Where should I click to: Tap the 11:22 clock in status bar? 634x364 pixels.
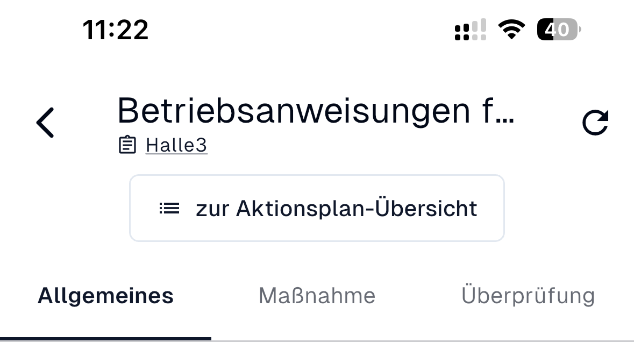coord(116,30)
